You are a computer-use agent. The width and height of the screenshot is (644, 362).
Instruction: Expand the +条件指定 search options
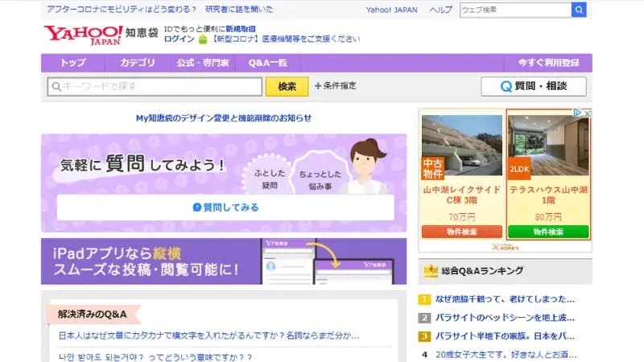pos(336,86)
